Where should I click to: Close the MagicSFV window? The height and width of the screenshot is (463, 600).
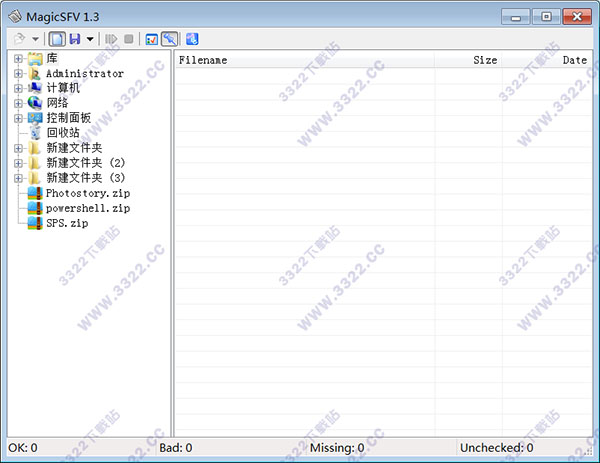tap(577, 17)
